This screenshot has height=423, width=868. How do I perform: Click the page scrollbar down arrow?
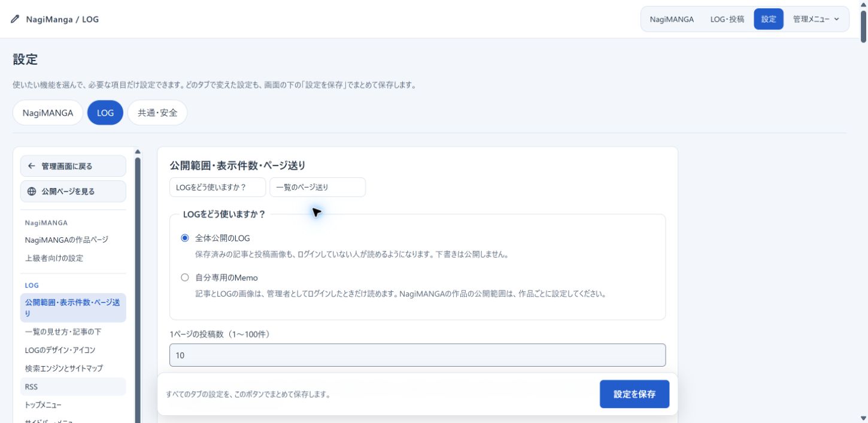pos(863,418)
